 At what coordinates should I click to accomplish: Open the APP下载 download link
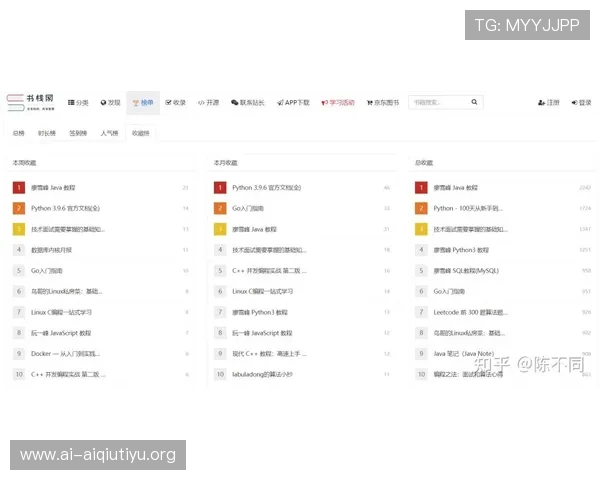pos(293,103)
